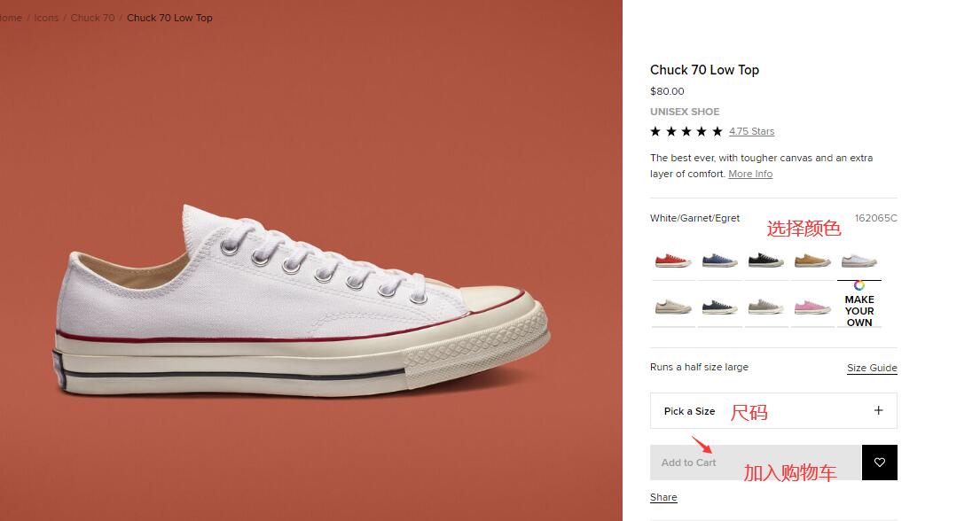The width and height of the screenshot is (980, 521).
Task: Choose the blue shoe colorway
Action: pyautogui.click(x=719, y=260)
